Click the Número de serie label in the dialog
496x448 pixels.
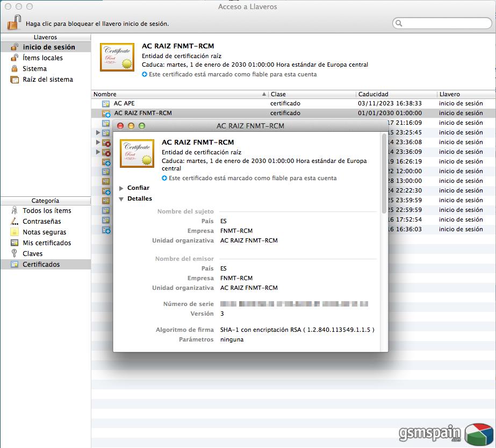[189, 304]
